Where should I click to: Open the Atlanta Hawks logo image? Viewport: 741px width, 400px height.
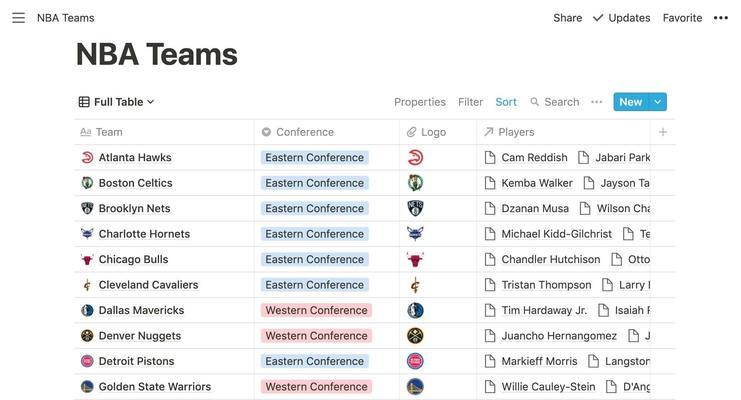click(x=415, y=157)
